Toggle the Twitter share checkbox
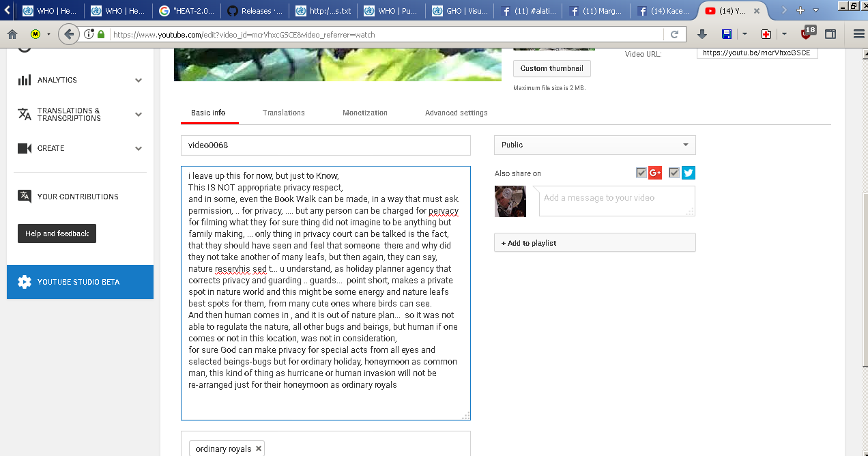Screen dimensions: 868x456 pyautogui.click(x=674, y=173)
